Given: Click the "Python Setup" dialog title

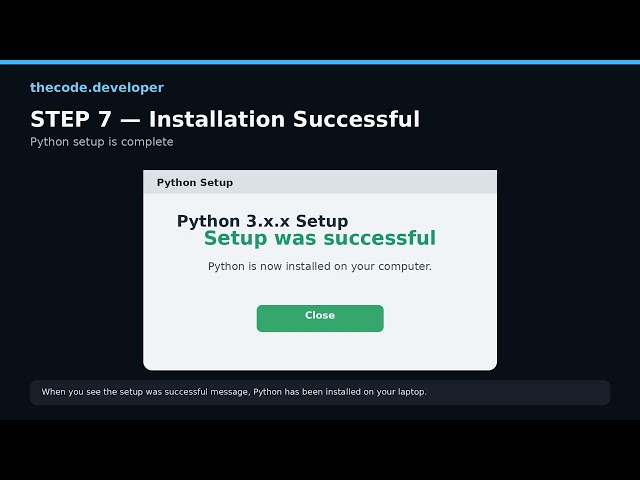Looking at the screenshot, I should 195,182.
